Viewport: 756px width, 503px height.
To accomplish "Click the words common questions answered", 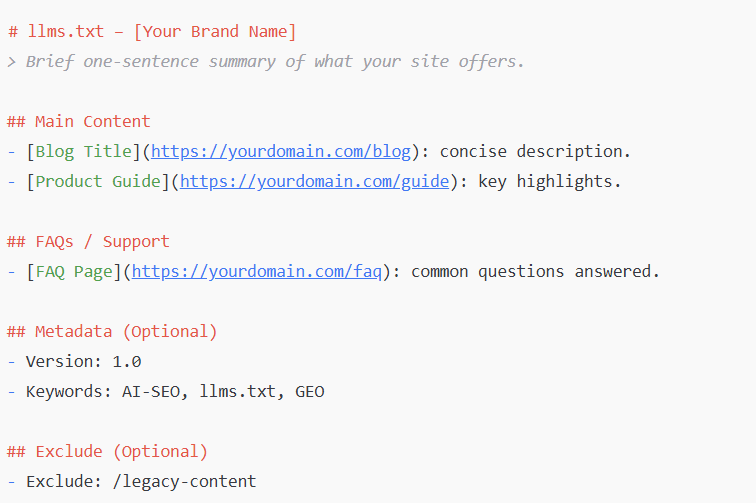I will (x=535, y=272).
